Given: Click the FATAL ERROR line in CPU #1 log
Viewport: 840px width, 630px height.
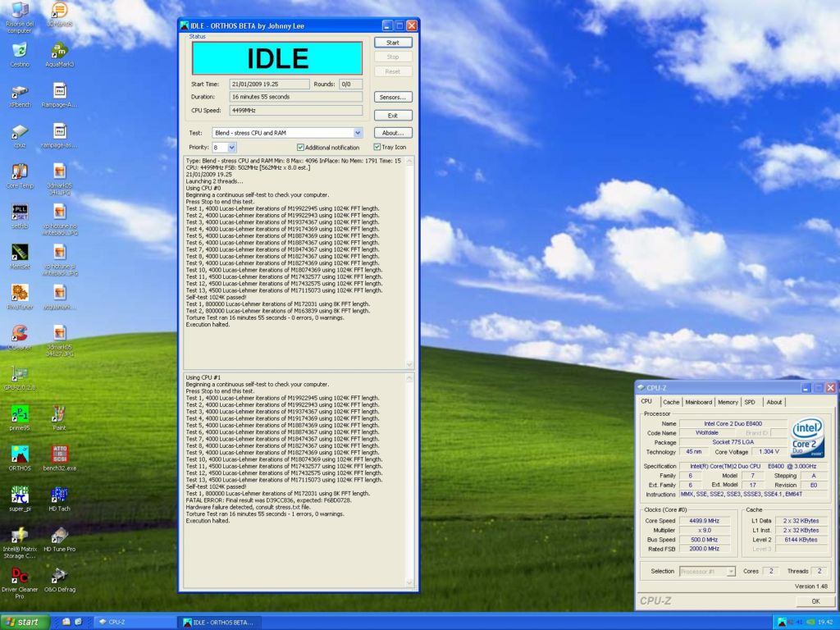Looking at the screenshot, I should (x=268, y=500).
